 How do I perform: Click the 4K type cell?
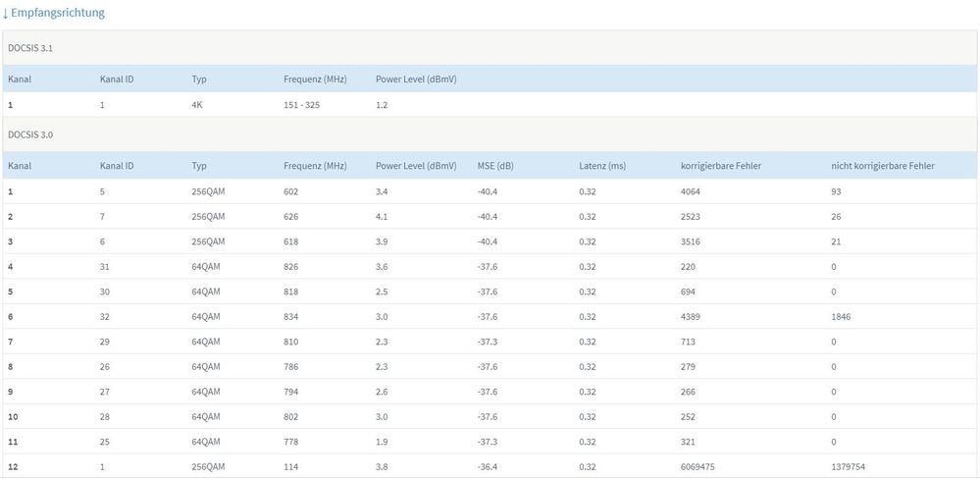coord(197,104)
